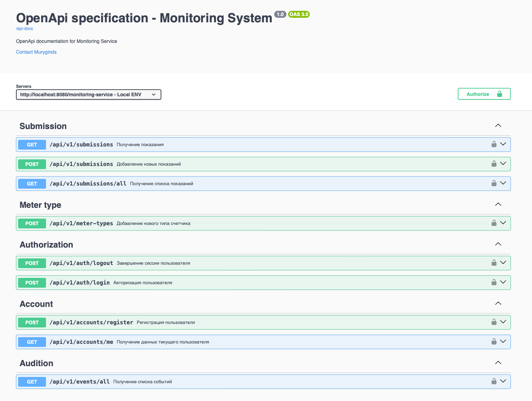This screenshot has width=532, height=401.
Task: Click the Audition section heading
Action: pyautogui.click(x=37, y=363)
